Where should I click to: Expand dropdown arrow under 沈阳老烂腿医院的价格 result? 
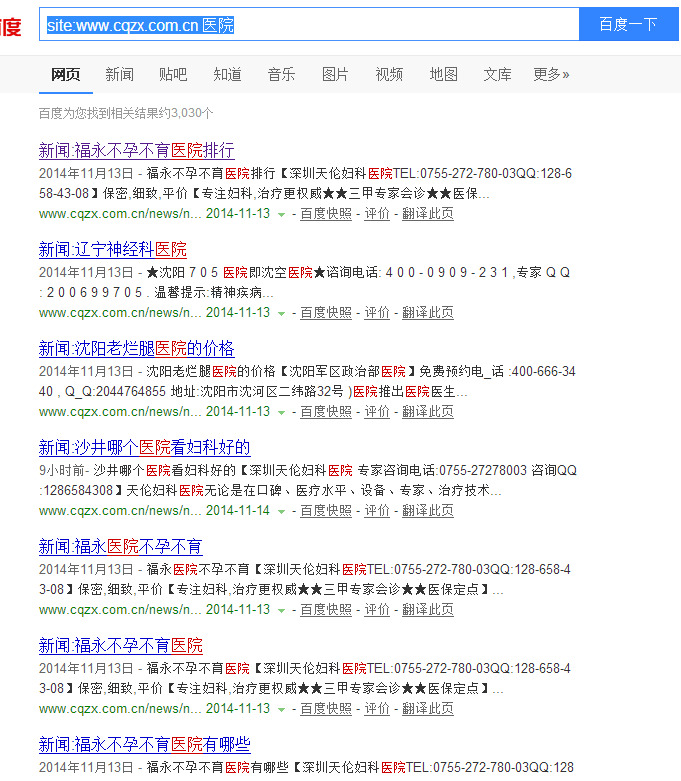[281, 413]
